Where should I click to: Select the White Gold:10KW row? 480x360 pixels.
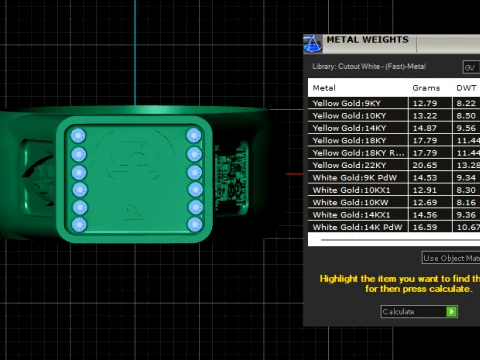click(394, 202)
